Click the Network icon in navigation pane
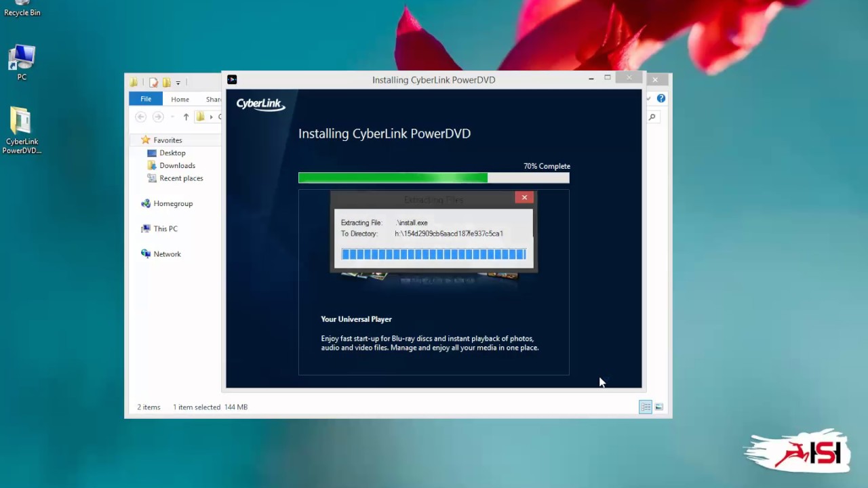 [x=145, y=253]
